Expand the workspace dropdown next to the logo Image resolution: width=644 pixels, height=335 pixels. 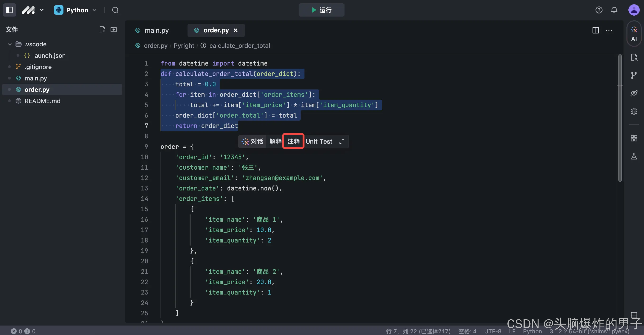[41, 10]
